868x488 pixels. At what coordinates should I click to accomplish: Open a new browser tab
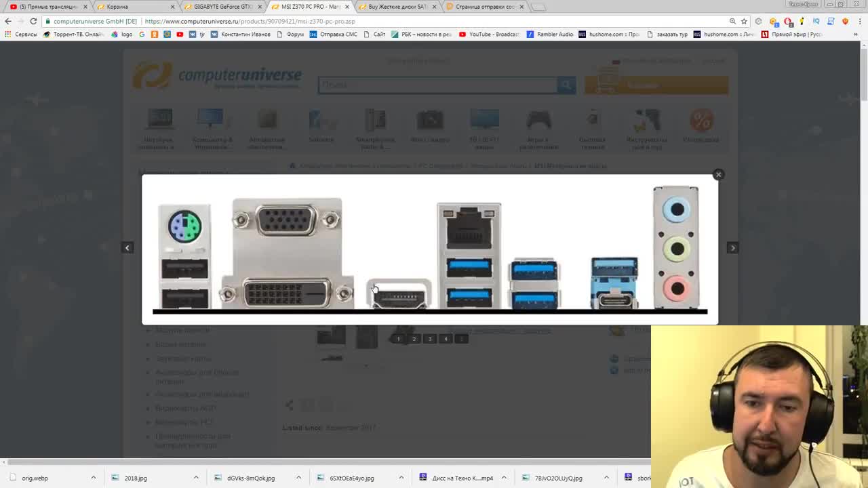point(538,7)
